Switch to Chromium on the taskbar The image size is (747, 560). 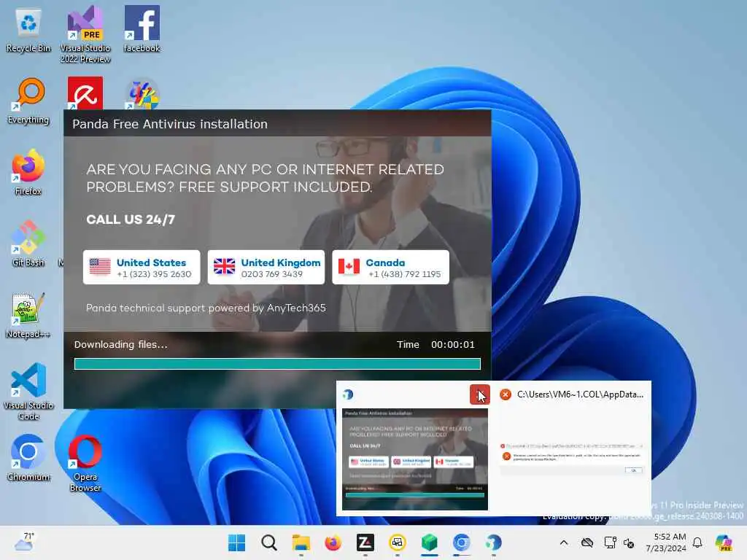coord(461,542)
